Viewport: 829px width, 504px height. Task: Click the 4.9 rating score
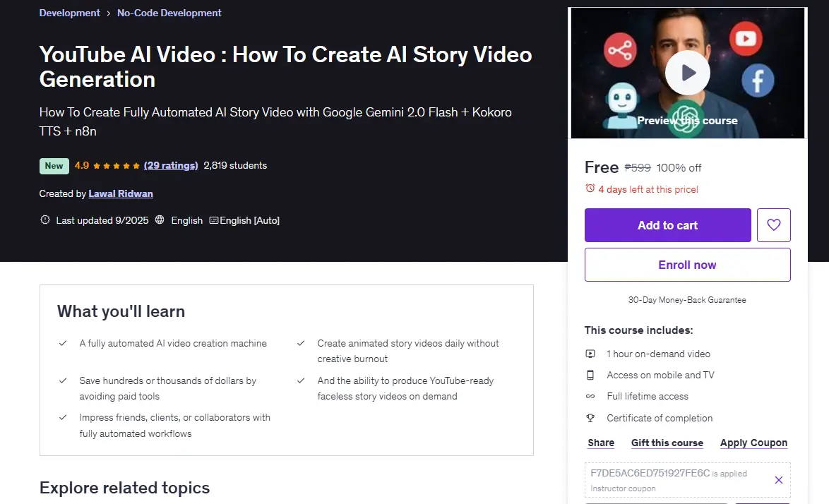pos(81,165)
